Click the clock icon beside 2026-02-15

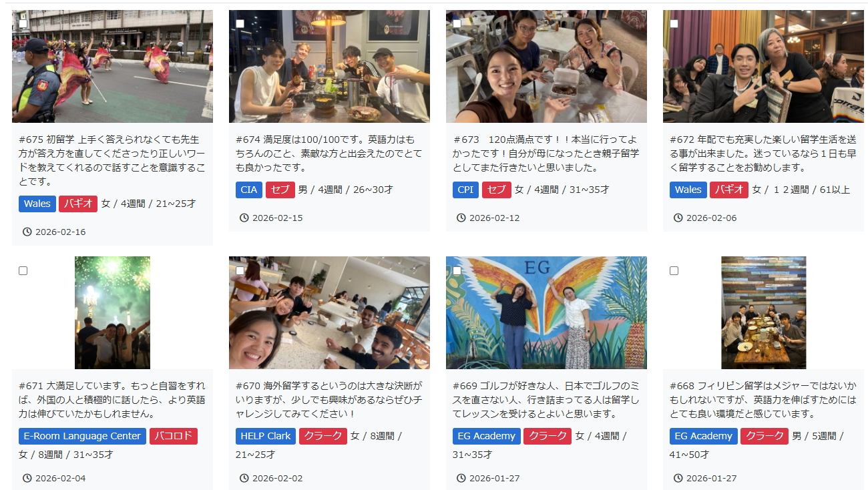coord(244,218)
